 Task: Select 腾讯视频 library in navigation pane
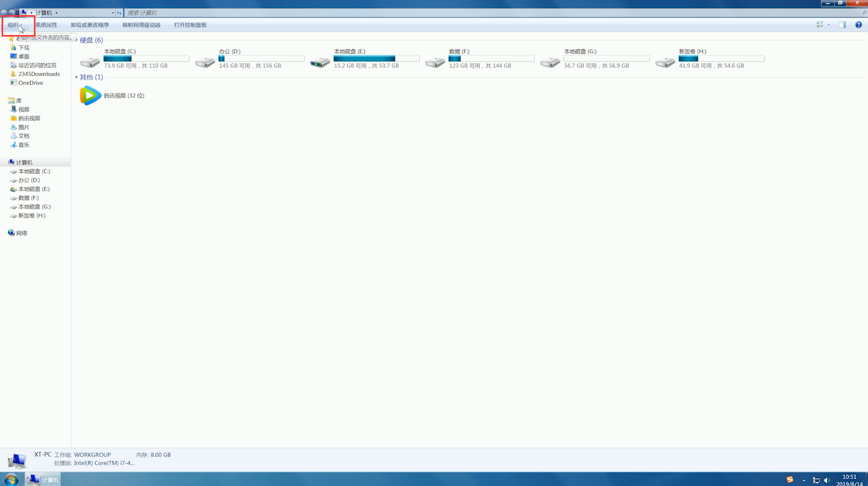pos(29,118)
